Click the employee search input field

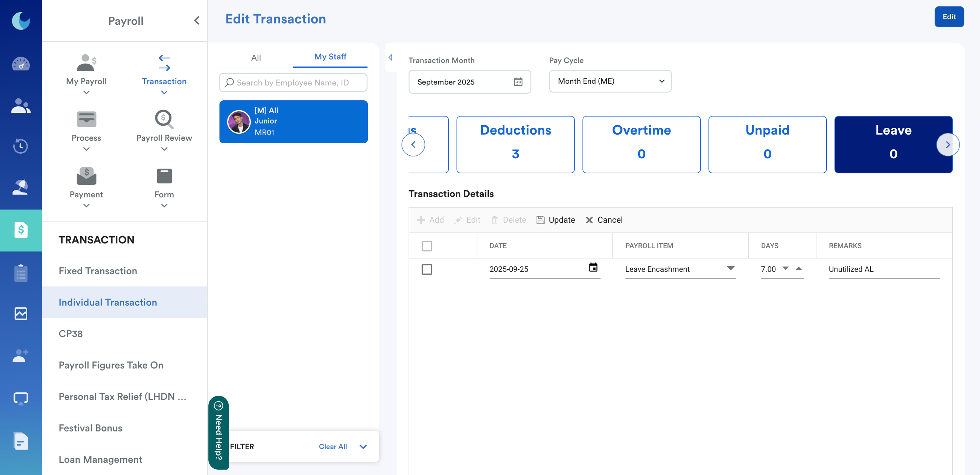(x=293, y=83)
